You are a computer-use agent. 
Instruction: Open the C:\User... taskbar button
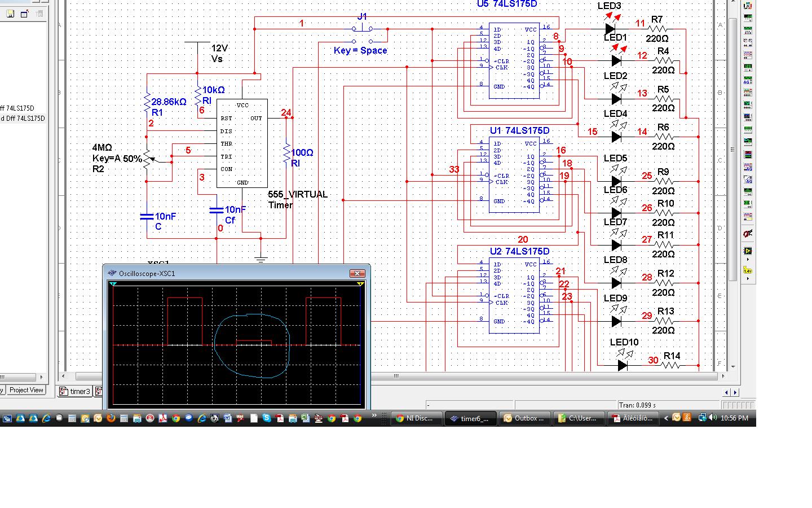578,418
